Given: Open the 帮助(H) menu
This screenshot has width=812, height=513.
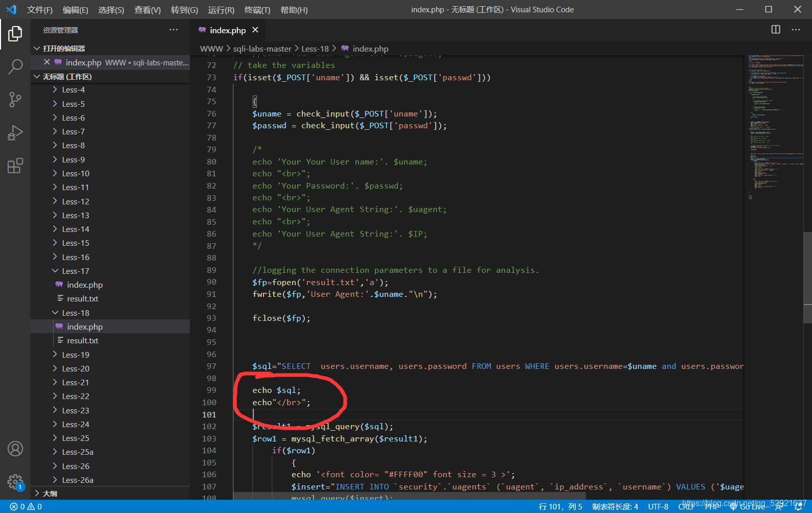Looking at the screenshot, I should point(294,10).
